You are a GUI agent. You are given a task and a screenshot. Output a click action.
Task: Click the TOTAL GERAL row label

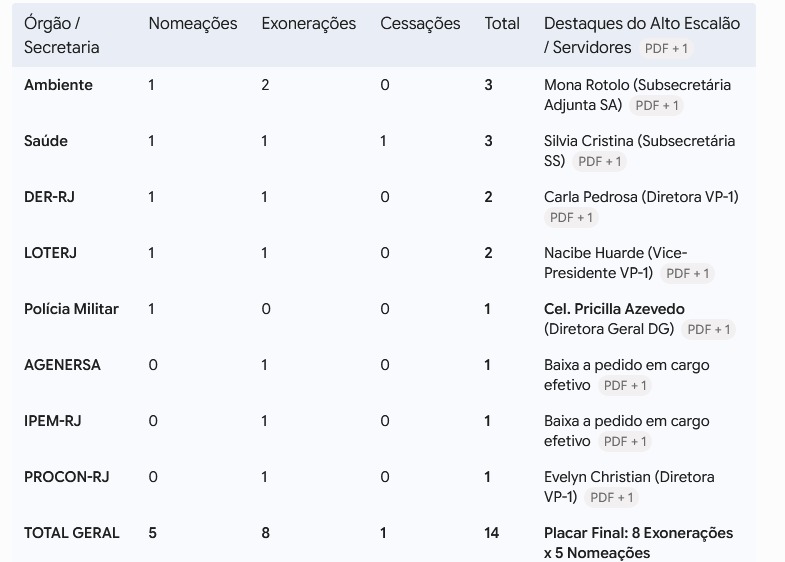[x=72, y=533]
